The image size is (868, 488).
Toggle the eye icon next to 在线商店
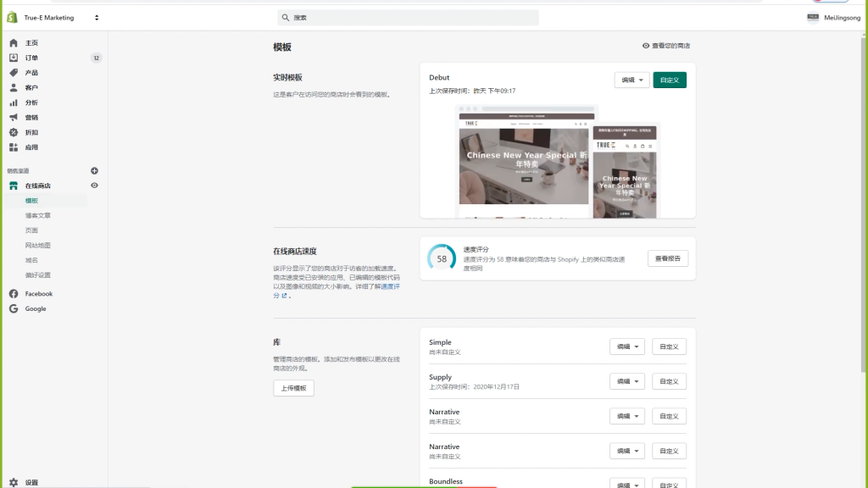coord(94,186)
